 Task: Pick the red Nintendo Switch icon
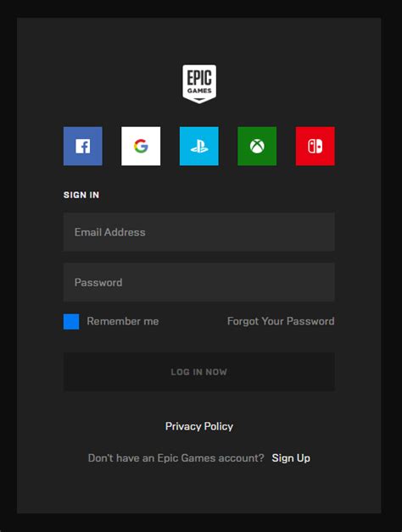pyautogui.click(x=315, y=147)
